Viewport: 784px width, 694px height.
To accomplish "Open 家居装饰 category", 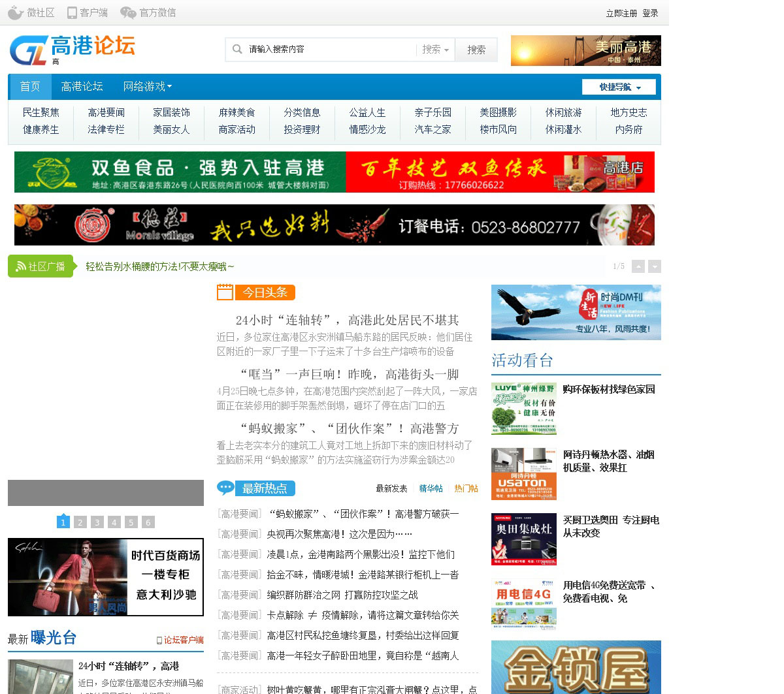I will [171, 112].
